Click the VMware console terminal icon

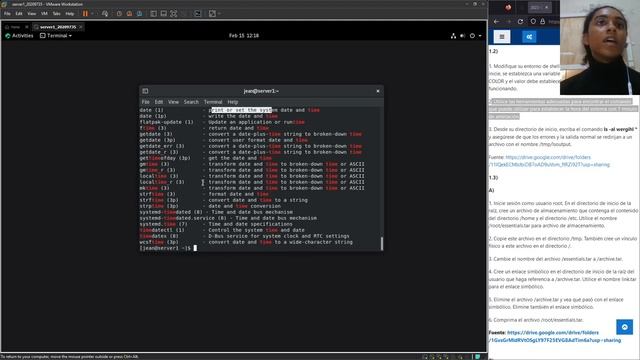[198, 13]
